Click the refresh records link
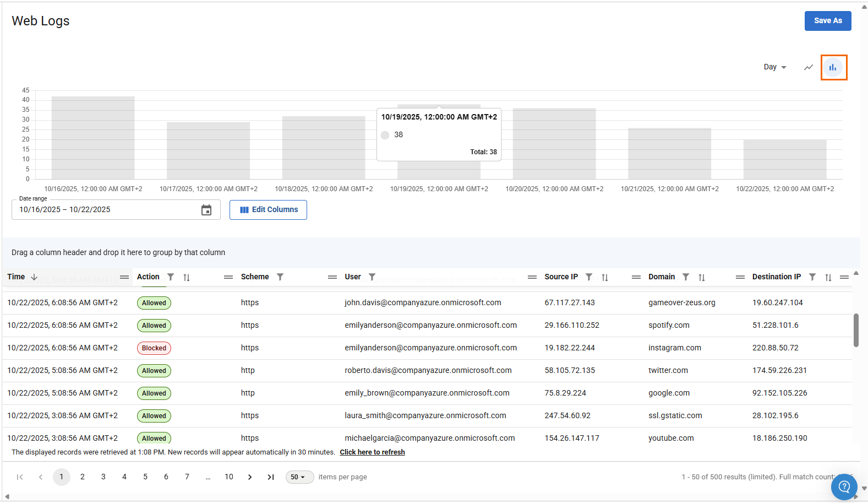This screenshot has height=503, width=868. 372,452
